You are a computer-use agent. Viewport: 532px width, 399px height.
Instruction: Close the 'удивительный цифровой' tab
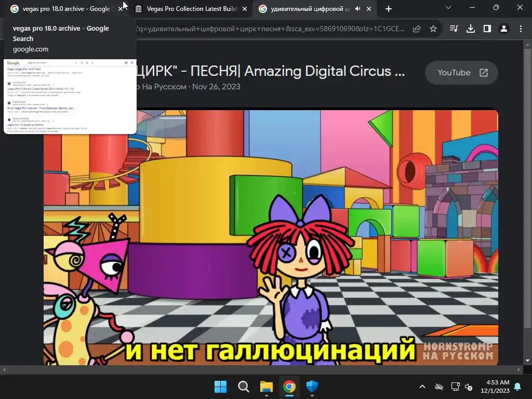pyautogui.click(x=369, y=9)
